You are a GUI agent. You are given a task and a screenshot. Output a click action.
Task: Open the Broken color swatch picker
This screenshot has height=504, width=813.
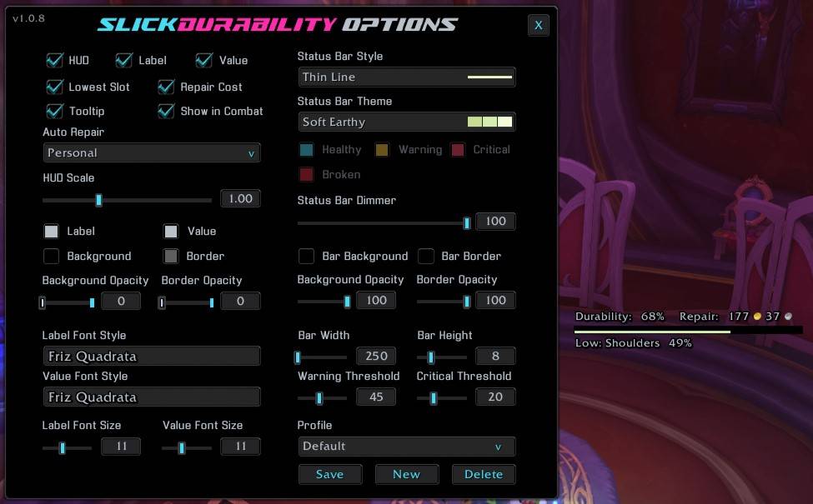coord(306,175)
